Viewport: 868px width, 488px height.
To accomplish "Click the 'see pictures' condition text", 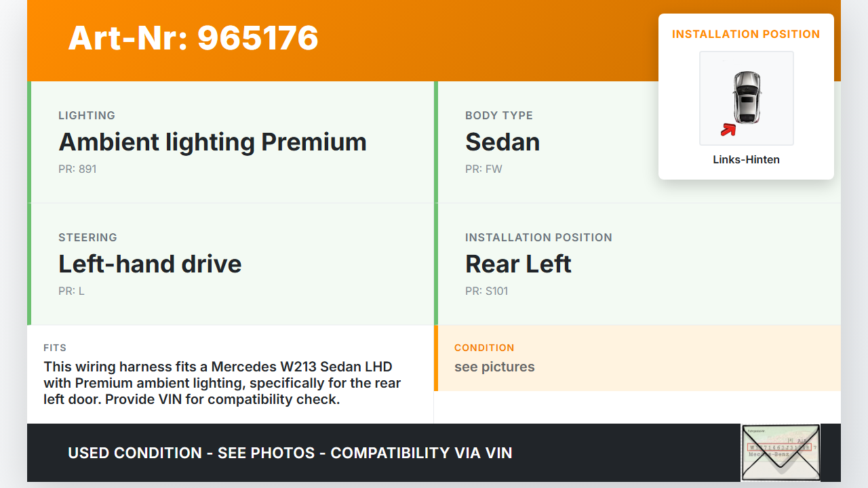I will click(494, 367).
